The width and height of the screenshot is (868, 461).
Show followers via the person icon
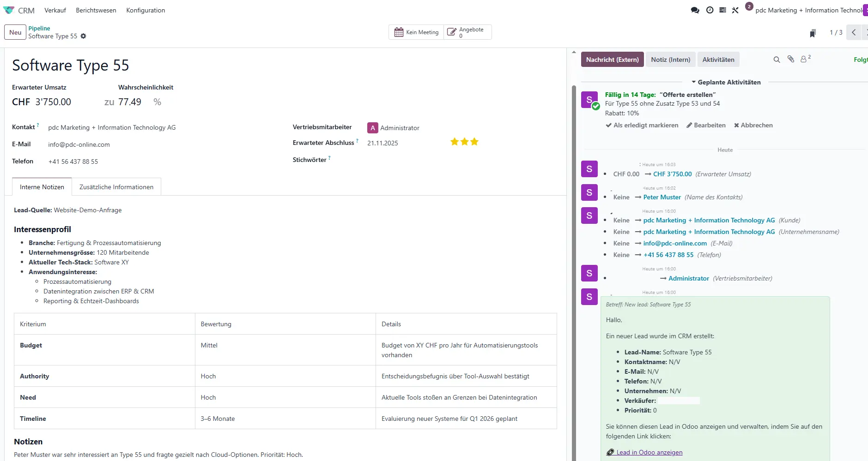tap(804, 59)
